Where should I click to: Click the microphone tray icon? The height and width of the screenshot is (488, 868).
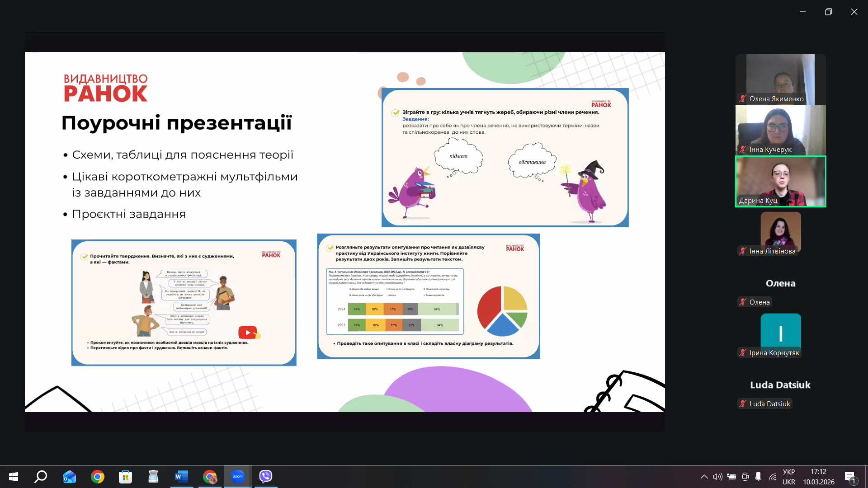[x=758, y=477]
